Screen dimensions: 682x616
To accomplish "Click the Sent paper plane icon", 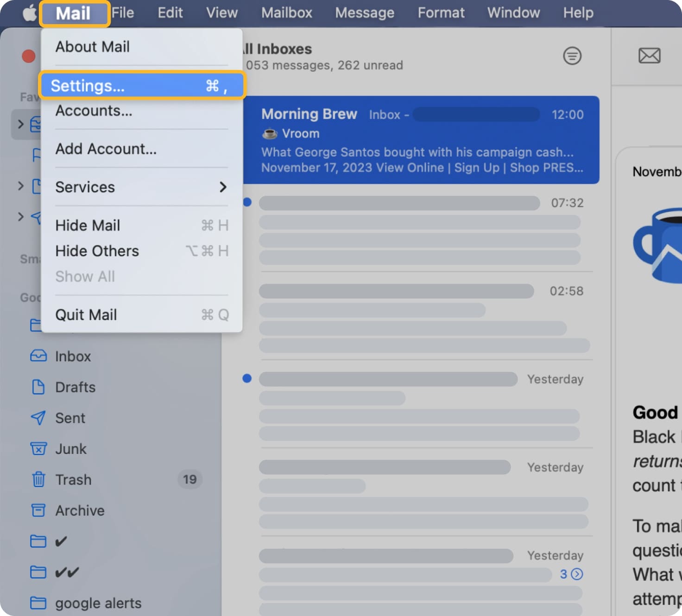I will click(x=38, y=418).
